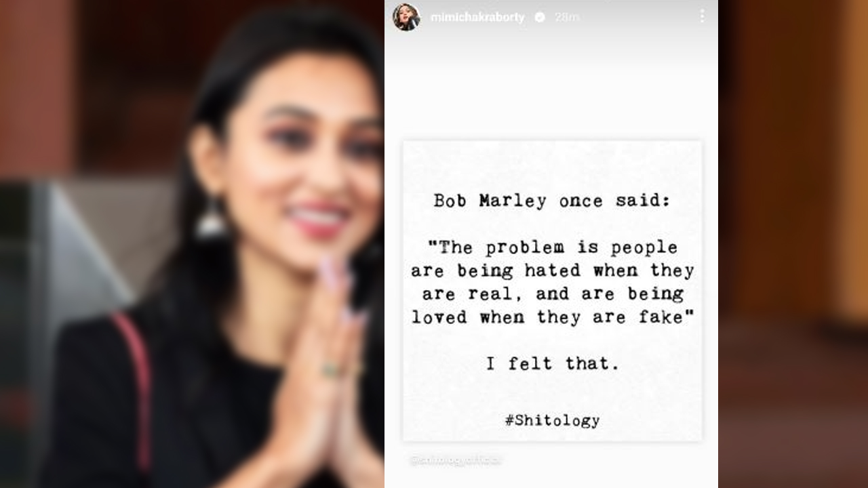
Task: Click the green ring on the woman's finger
Action: pos(331,369)
